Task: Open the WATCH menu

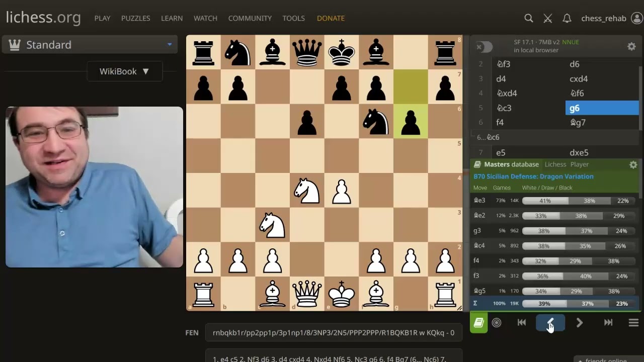Action: (206, 18)
